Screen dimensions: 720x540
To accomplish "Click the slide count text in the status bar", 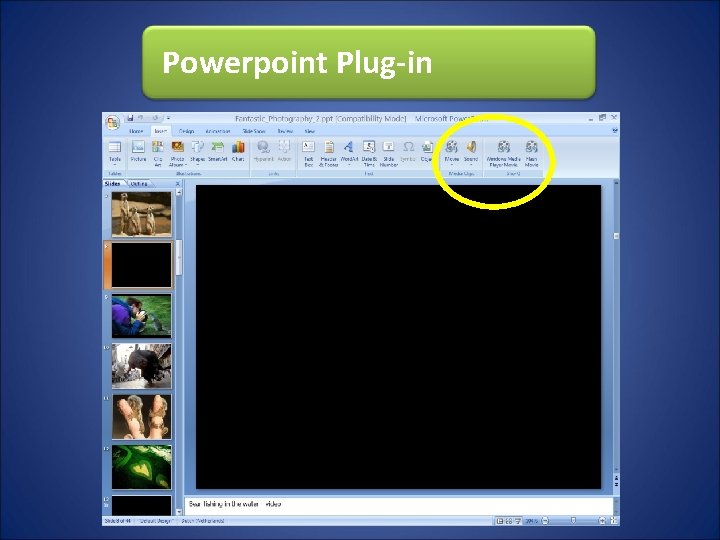I will click(118, 521).
